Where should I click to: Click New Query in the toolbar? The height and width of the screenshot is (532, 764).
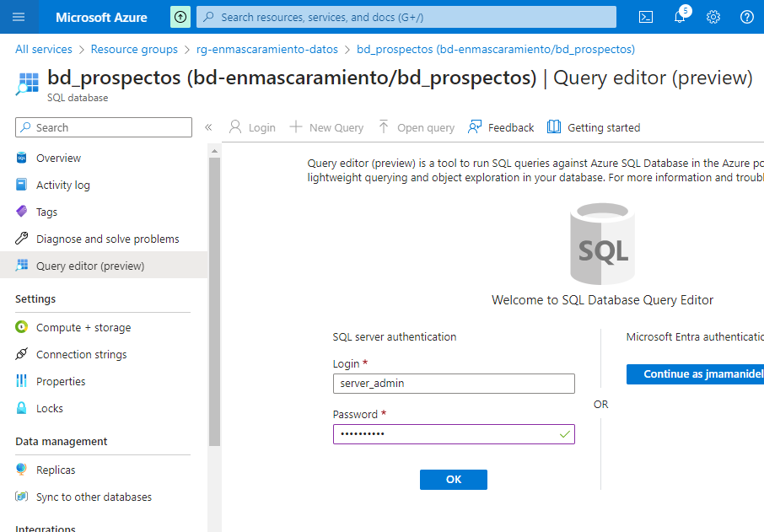point(326,127)
